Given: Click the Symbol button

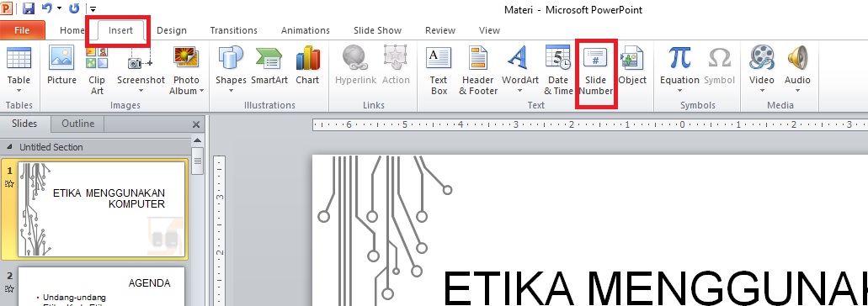Looking at the screenshot, I should point(719,66).
